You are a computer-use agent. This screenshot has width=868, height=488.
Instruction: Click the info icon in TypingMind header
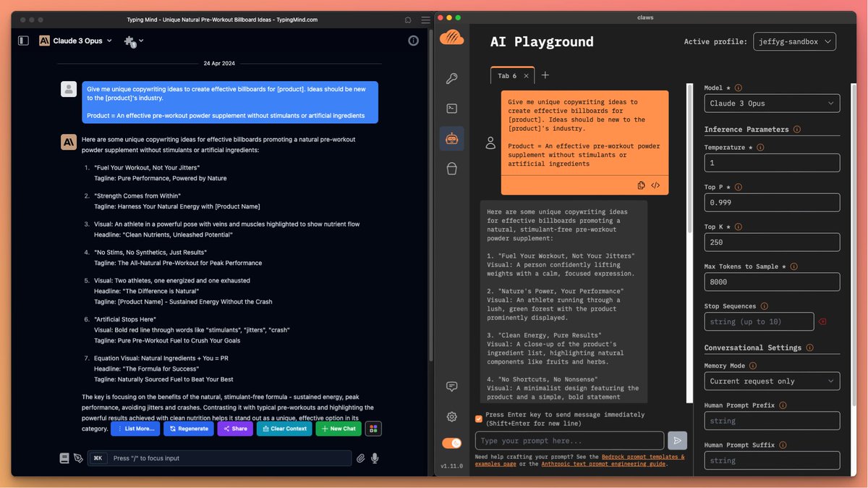click(x=414, y=41)
